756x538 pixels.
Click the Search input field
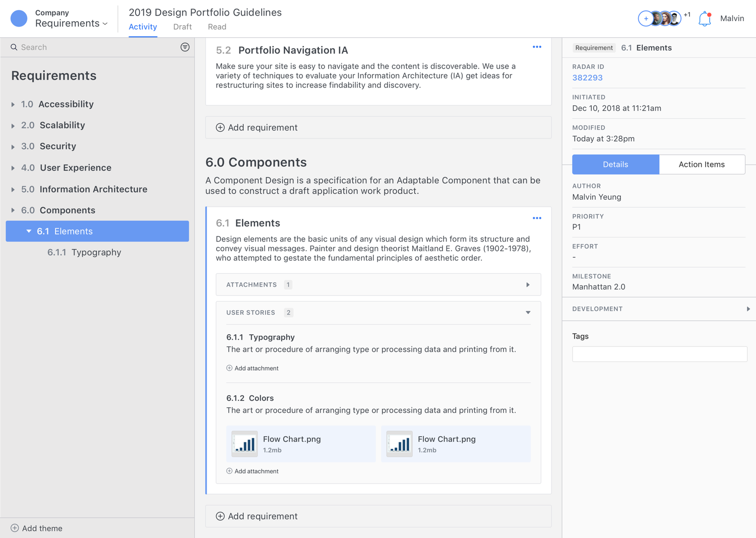click(98, 47)
